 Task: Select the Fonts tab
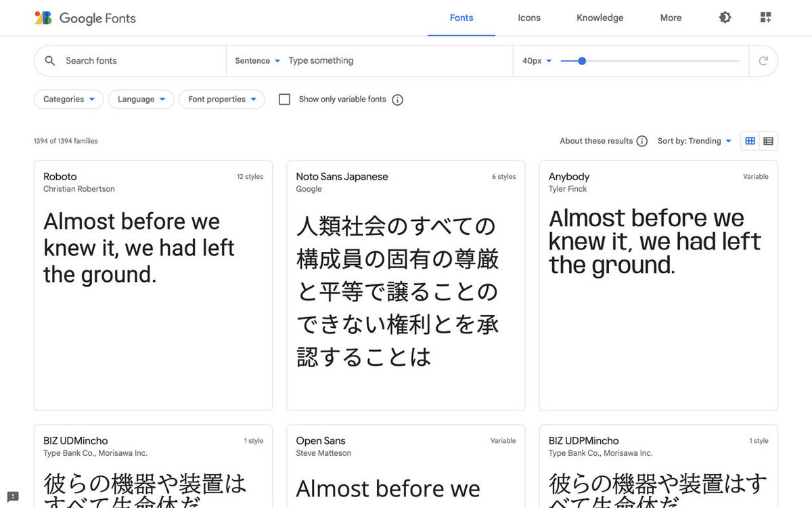(x=461, y=18)
